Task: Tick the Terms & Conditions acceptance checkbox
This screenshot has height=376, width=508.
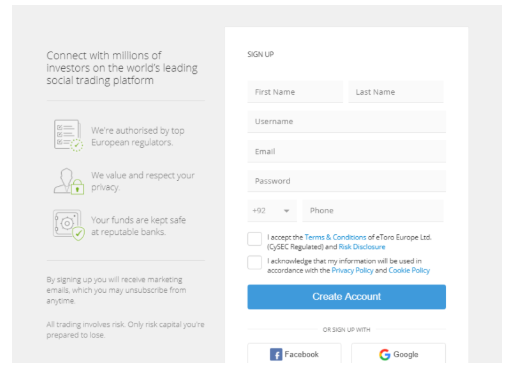Action: pos(254,239)
